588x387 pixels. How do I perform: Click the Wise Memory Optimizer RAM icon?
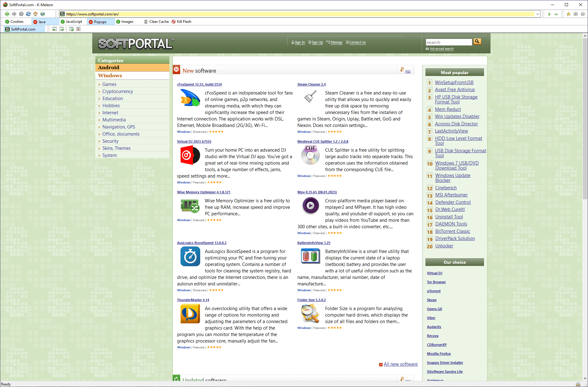(190, 206)
